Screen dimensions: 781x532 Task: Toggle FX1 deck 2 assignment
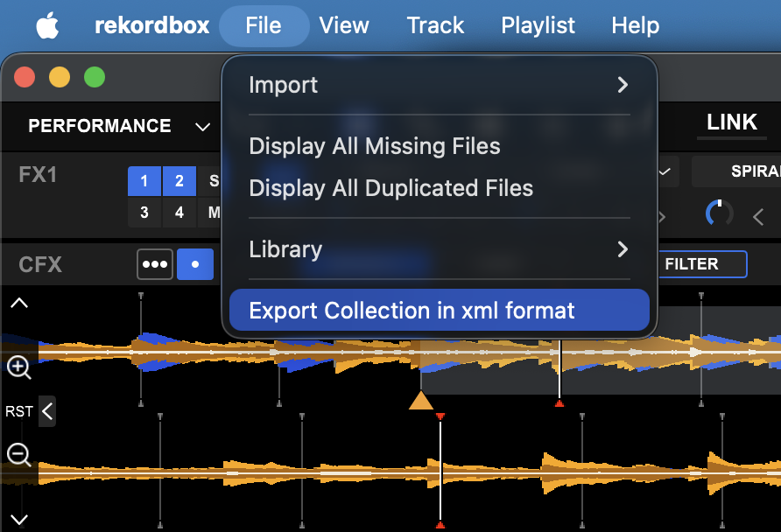179,180
